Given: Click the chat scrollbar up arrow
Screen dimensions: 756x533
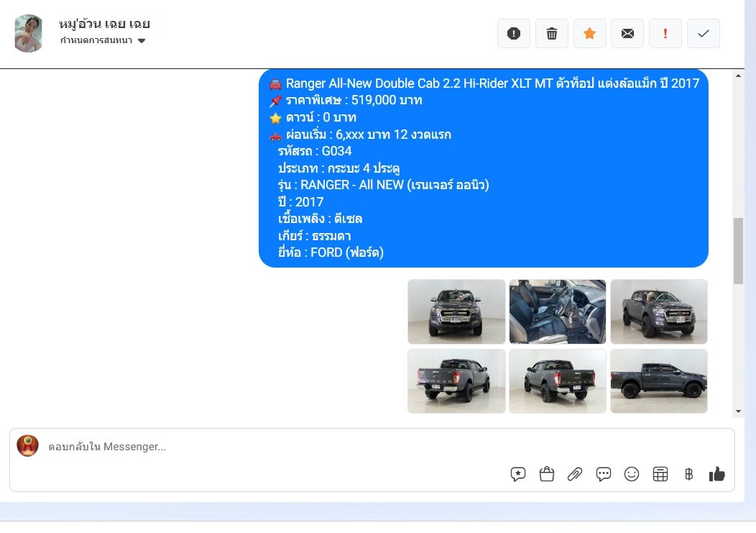Looking at the screenshot, I should [x=738, y=76].
